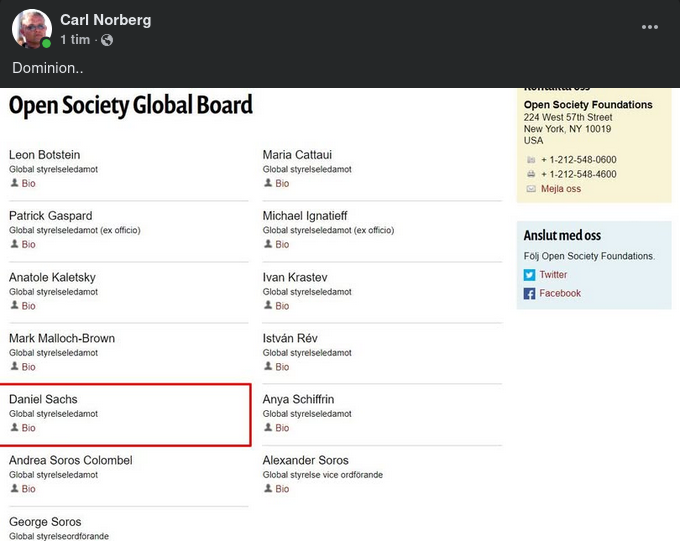Open Daniel Sachs' Bio link
This screenshot has height=541, width=680.
pos(29,428)
